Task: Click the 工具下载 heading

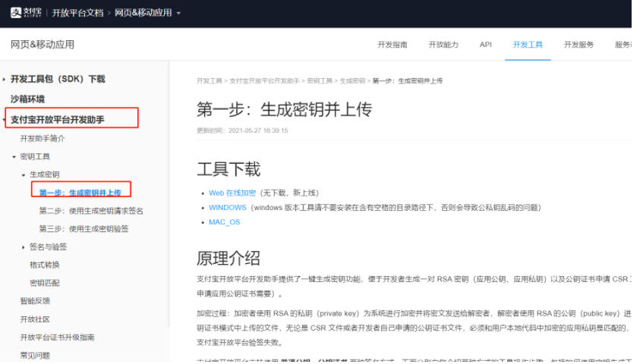Action: (x=229, y=169)
